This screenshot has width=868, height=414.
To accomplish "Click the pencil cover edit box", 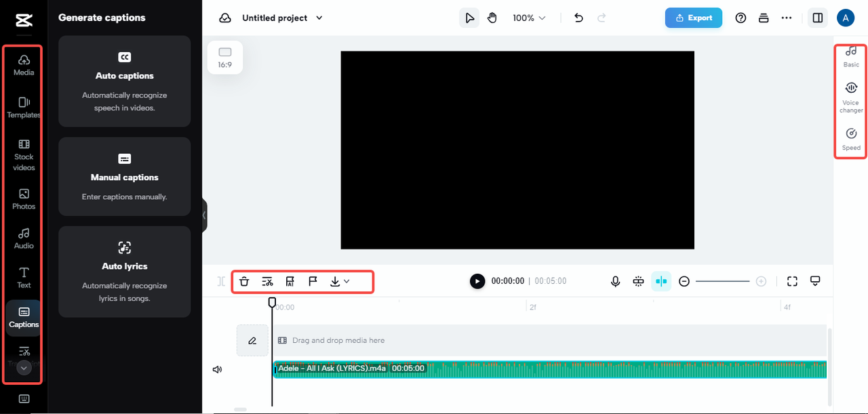I will tap(252, 340).
